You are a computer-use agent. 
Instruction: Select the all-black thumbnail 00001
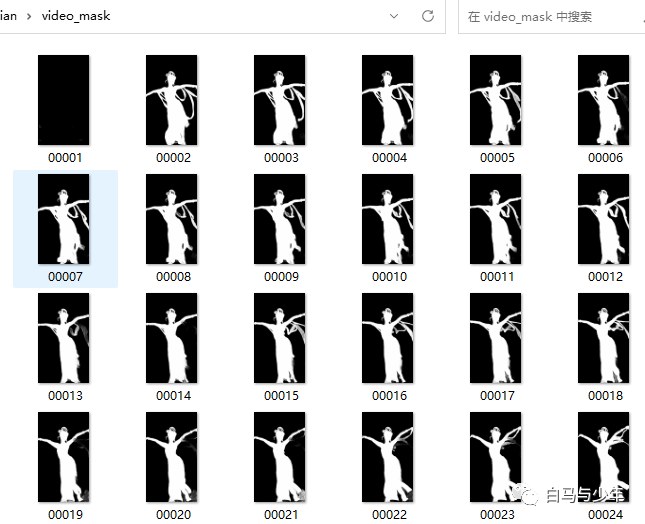tap(64, 100)
